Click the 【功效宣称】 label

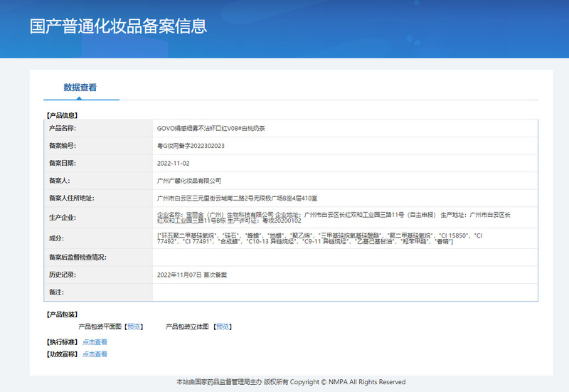[x=62, y=354]
